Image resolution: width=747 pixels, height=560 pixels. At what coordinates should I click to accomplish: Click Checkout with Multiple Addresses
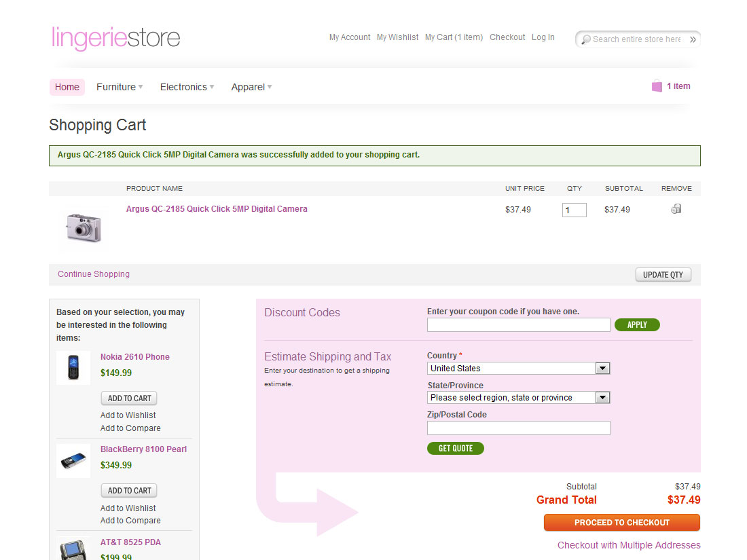click(x=629, y=545)
